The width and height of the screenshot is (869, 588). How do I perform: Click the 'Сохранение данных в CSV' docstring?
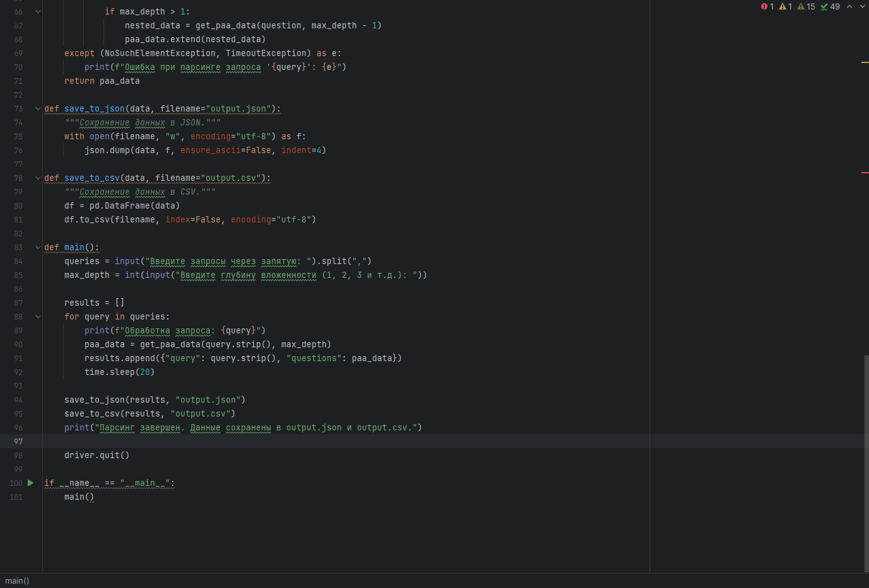click(x=139, y=192)
